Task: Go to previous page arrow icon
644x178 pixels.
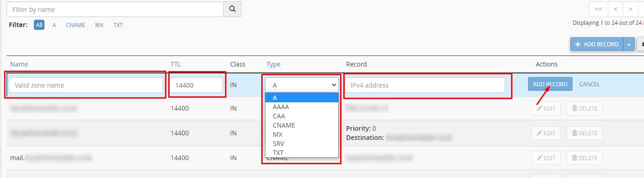Action: (616, 9)
